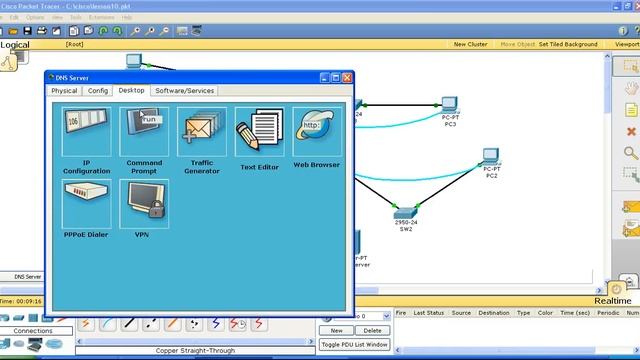Screen dimensions: 640x360
Task: Click Toggle PDU List Window button
Action: click(354, 344)
